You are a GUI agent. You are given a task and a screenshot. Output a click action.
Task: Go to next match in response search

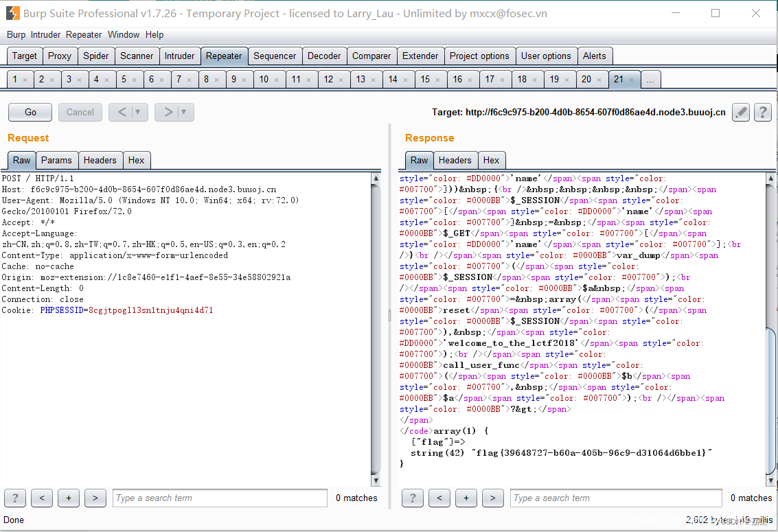[x=493, y=498]
